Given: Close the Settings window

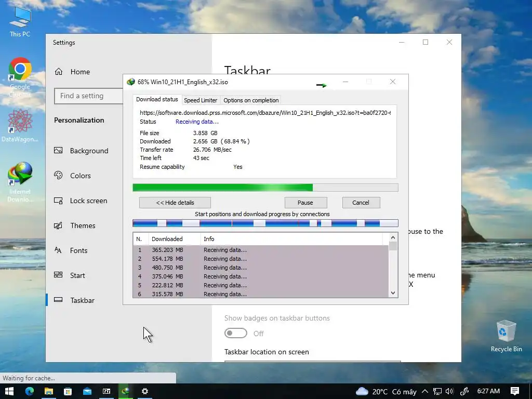Looking at the screenshot, I should click(449, 42).
